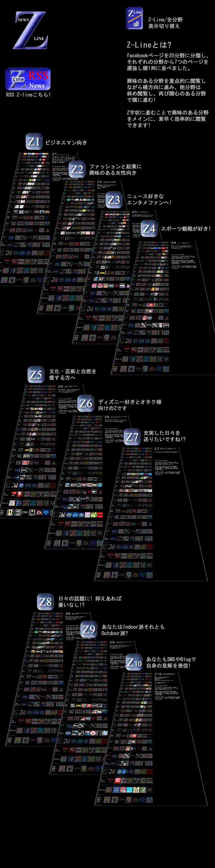The height and width of the screenshot is (868, 215).
Task: Select the Z3 badge icon
Action: click(x=114, y=200)
